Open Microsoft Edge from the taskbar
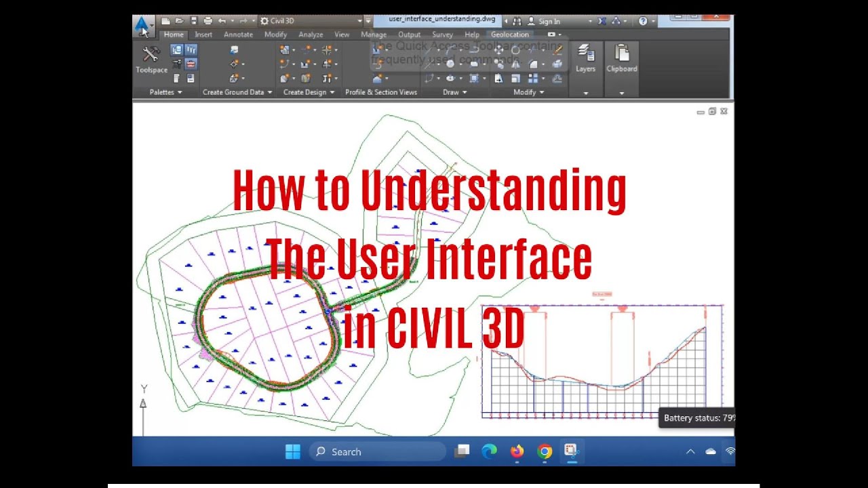The width and height of the screenshot is (868, 488). pyautogui.click(x=489, y=451)
